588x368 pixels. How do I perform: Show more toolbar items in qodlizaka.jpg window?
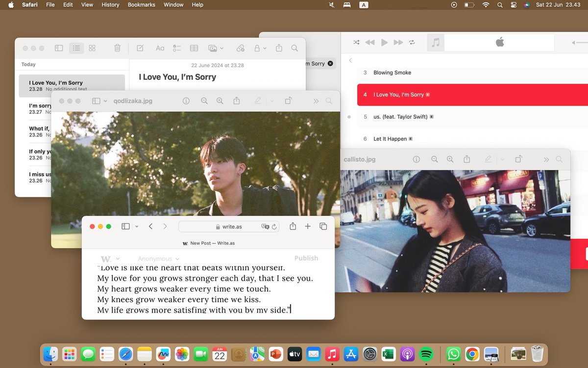(x=316, y=101)
